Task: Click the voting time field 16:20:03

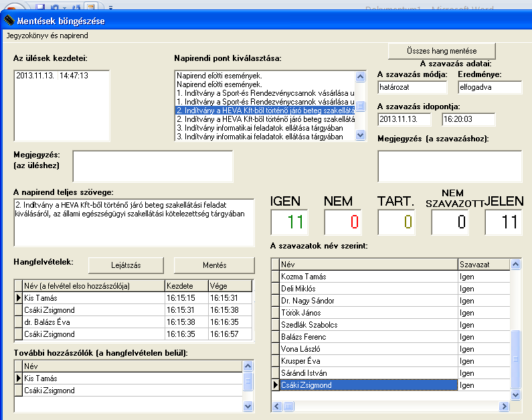Action: tap(468, 119)
